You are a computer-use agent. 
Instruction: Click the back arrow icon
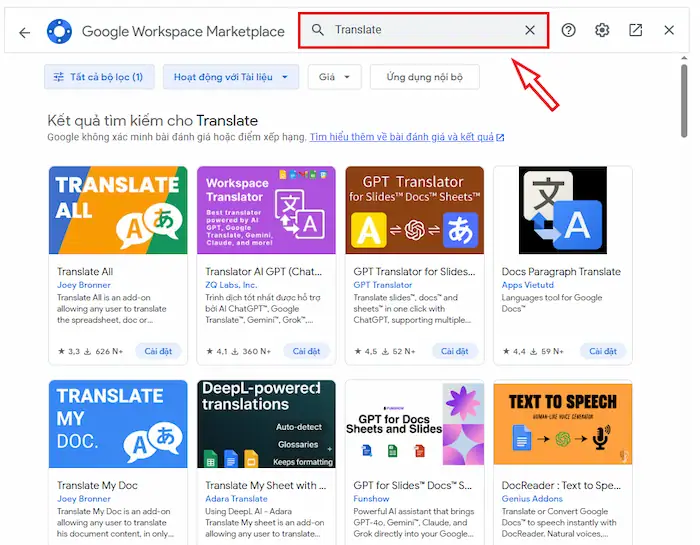coord(25,31)
